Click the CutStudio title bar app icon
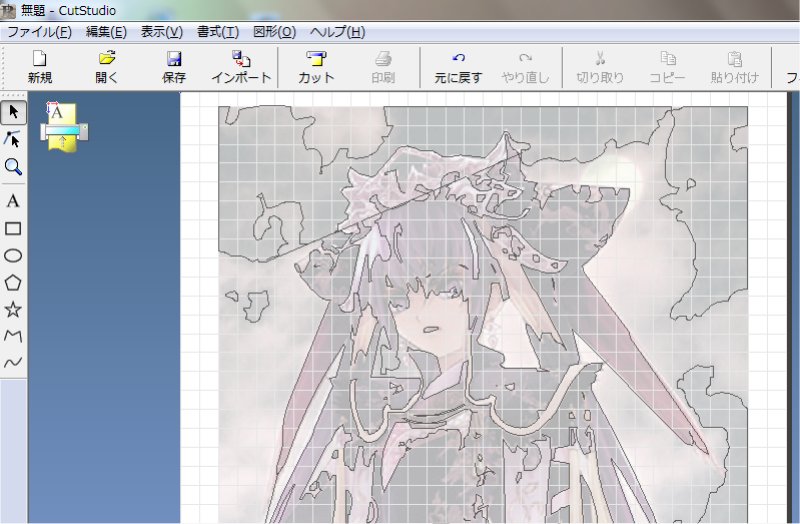 click(9, 10)
